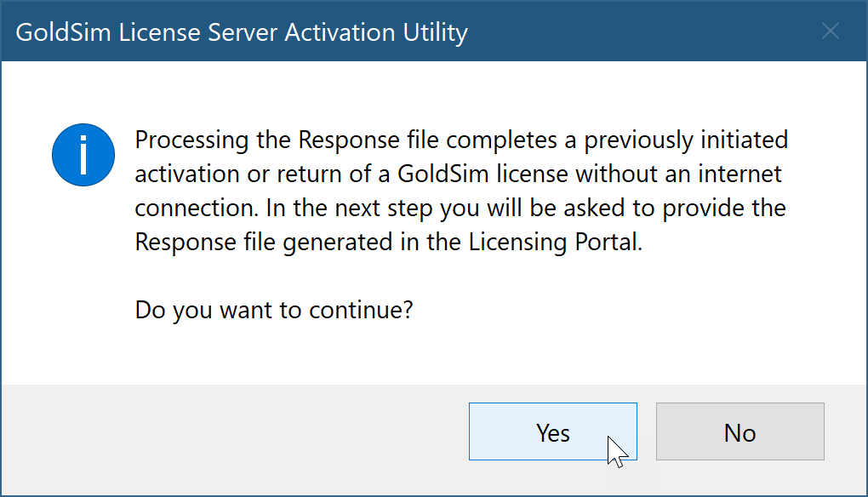
Task: Click the 'Processing the Response file' text line
Action: coord(461,140)
